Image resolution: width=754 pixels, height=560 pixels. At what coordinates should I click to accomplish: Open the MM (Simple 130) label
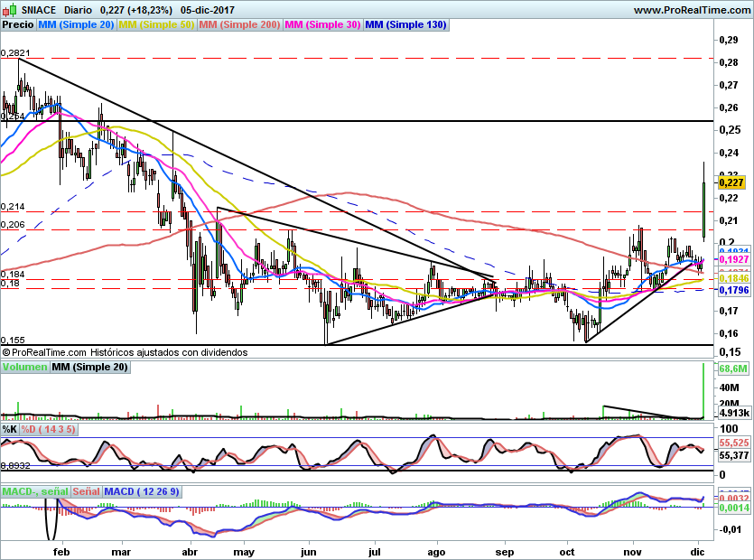405,24
